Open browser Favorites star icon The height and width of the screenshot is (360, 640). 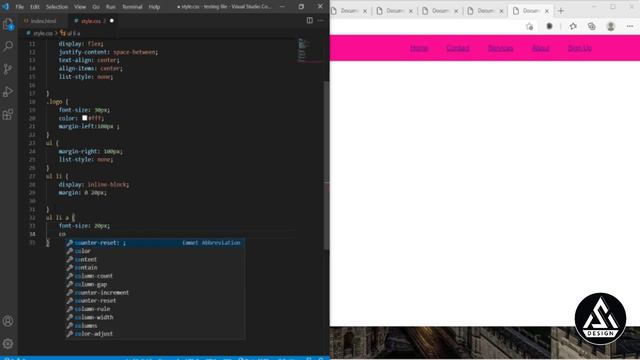[573, 27]
